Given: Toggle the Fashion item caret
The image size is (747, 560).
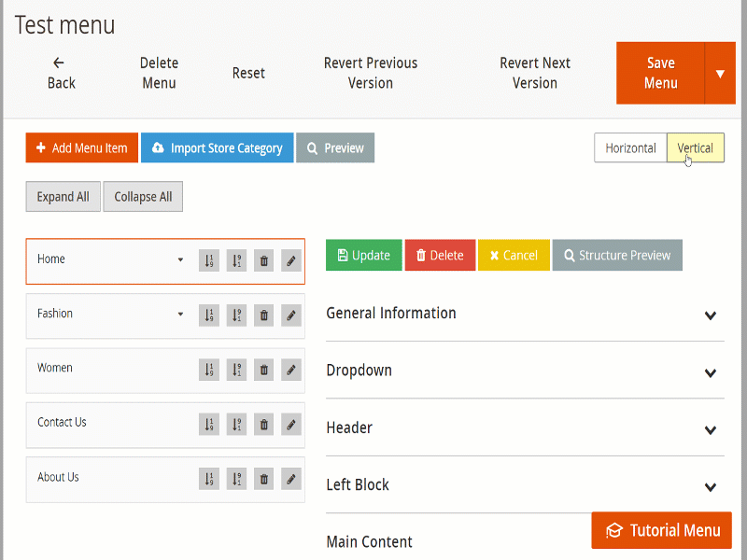Looking at the screenshot, I should point(180,315).
